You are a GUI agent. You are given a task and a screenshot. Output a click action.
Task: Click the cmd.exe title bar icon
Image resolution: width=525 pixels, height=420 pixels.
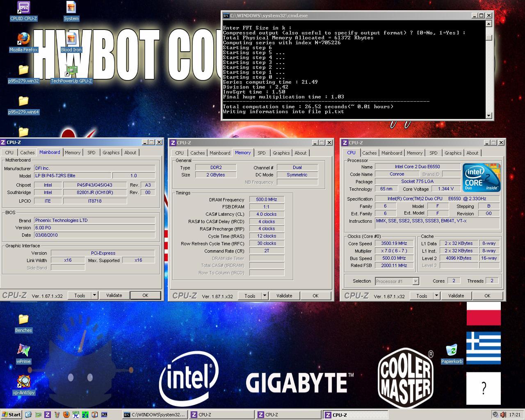226,16
